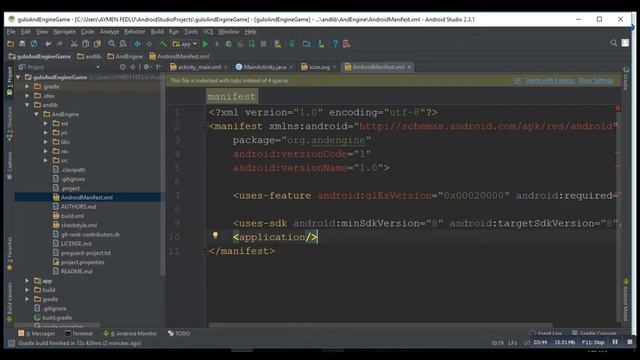Screen dimensions: 640x360
Task: Select AUTHORS.md in project tree
Action: click(x=78, y=207)
